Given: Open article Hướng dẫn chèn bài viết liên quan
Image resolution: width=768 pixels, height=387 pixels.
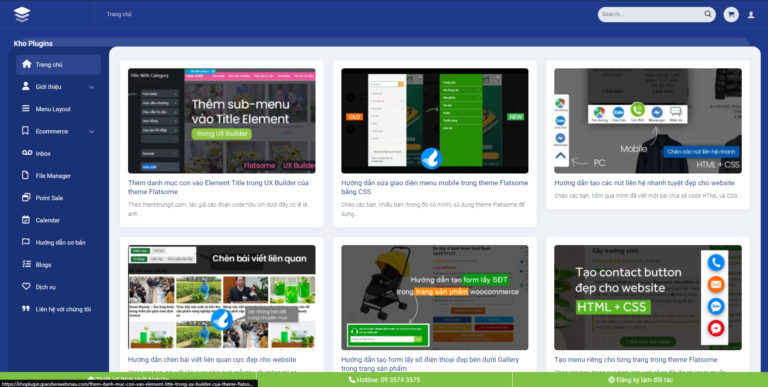Looking at the screenshot, I should coord(212,360).
